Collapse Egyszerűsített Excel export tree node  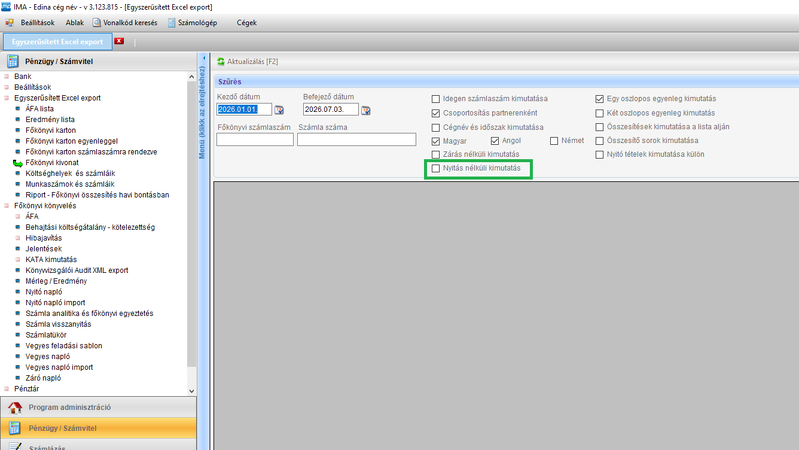(7, 98)
